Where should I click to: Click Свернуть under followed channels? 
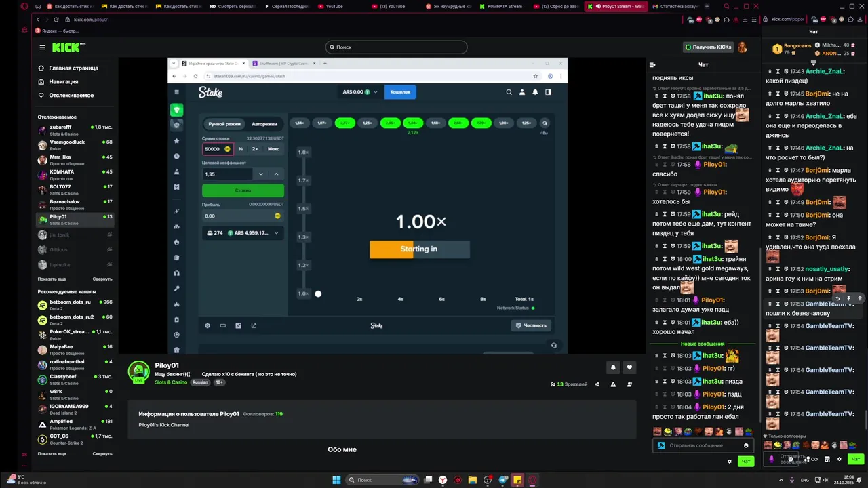pos(102,279)
